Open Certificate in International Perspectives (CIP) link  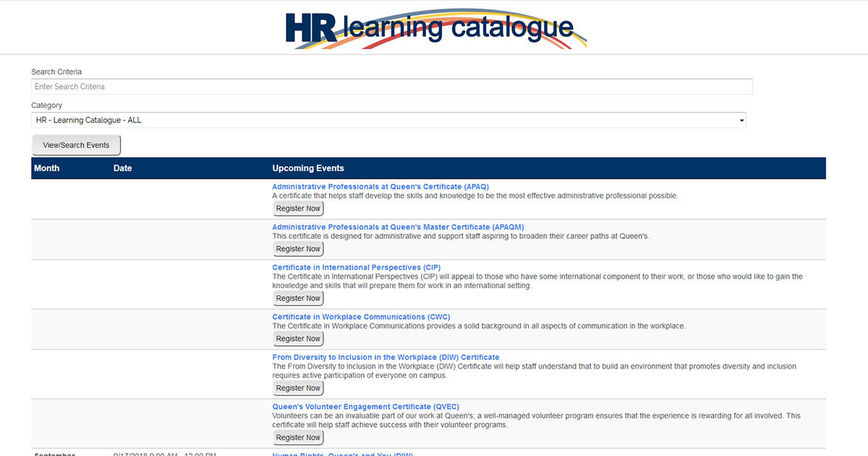pyautogui.click(x=356, y=268)
